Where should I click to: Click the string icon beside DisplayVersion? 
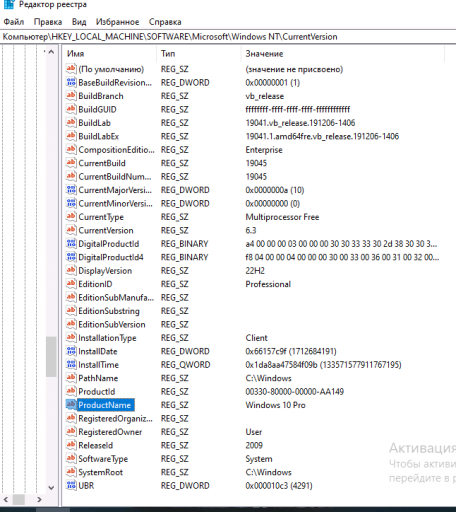tap(71, 270)
